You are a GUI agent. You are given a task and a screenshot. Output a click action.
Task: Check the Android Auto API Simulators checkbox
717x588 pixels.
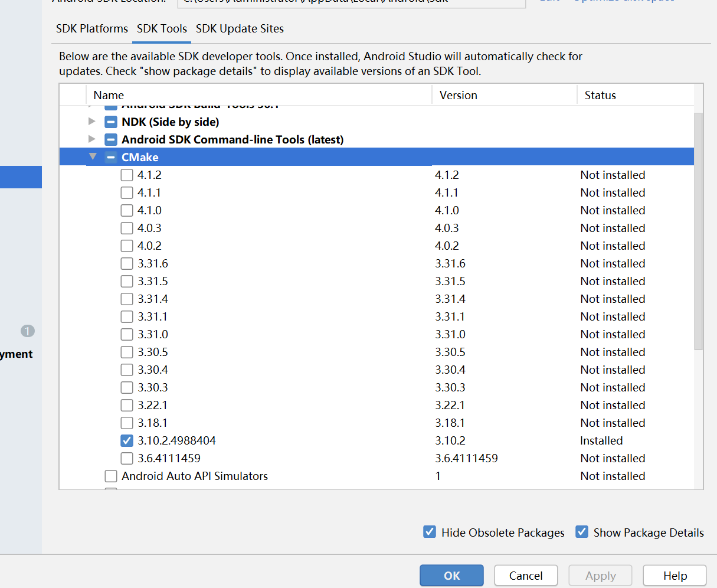[111, 476]
